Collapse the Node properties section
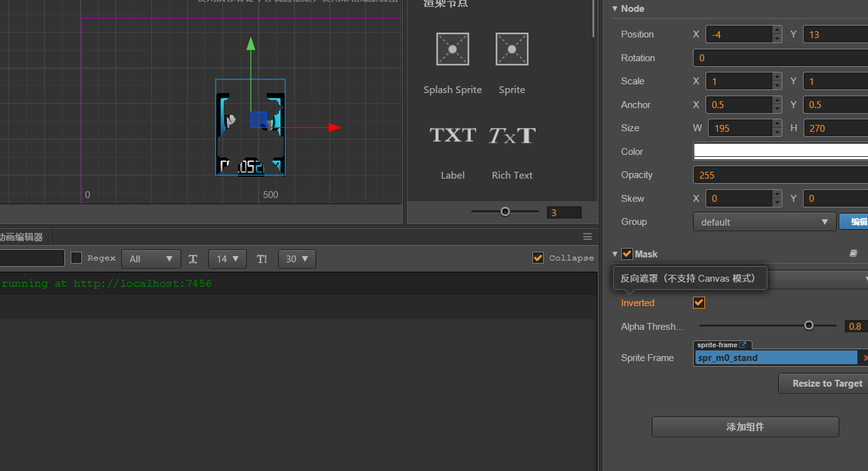This screenshot has height=471, width=868. point(615,8)
